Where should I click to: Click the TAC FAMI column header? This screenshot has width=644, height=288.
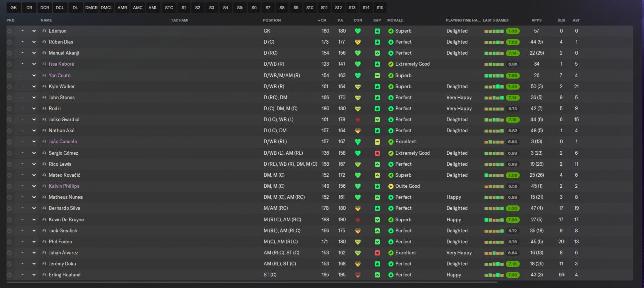180,20
